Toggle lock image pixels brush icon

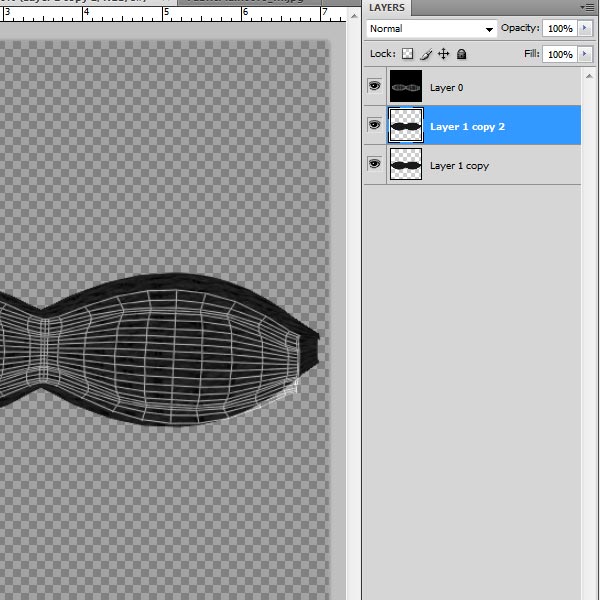tap(426, 54)
